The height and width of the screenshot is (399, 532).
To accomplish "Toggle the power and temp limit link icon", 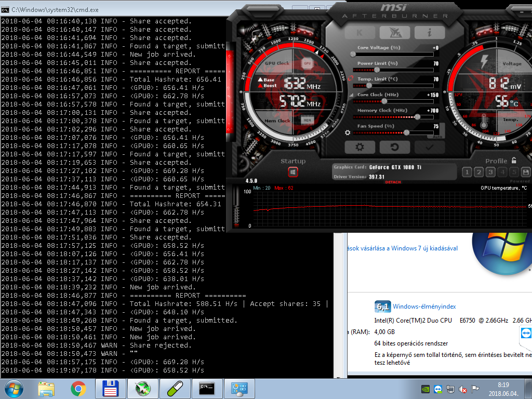I will [x=351, y=78].
